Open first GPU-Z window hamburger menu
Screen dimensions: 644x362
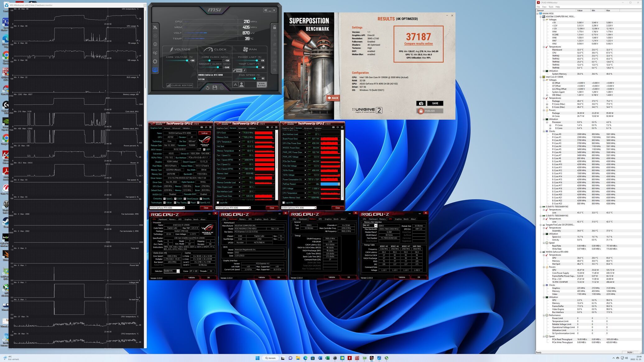[211, 127]
